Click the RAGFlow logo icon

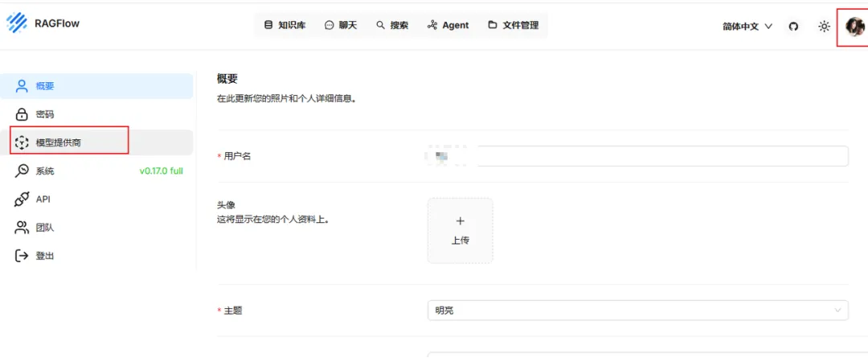[x=17, y=23]
